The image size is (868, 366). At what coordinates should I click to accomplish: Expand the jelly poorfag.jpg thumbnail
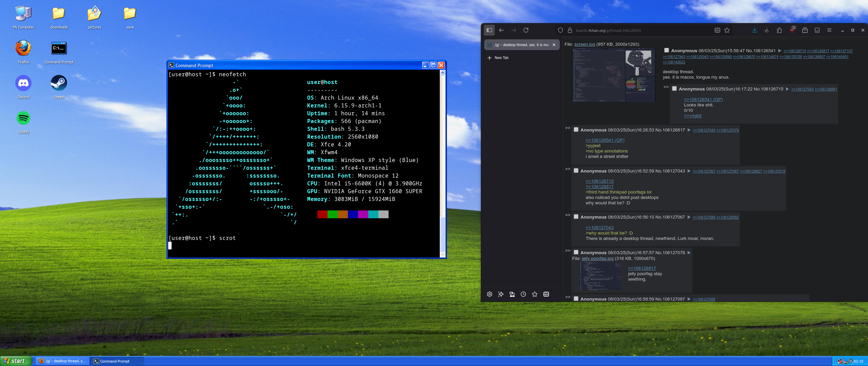pyautogui.click(x=600, y=276)
